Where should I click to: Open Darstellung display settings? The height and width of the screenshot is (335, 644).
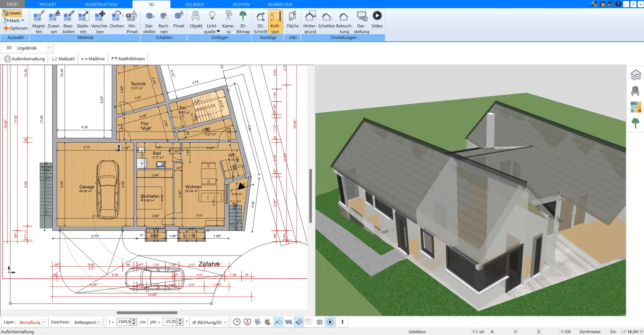tap(361, 22)
